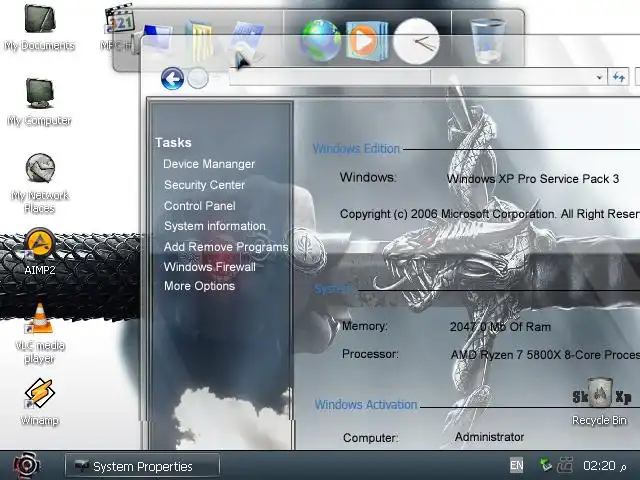The height and width of the screenshot is (480, 640).
Task: Click the EN language indicator
Action: point(516,465)
